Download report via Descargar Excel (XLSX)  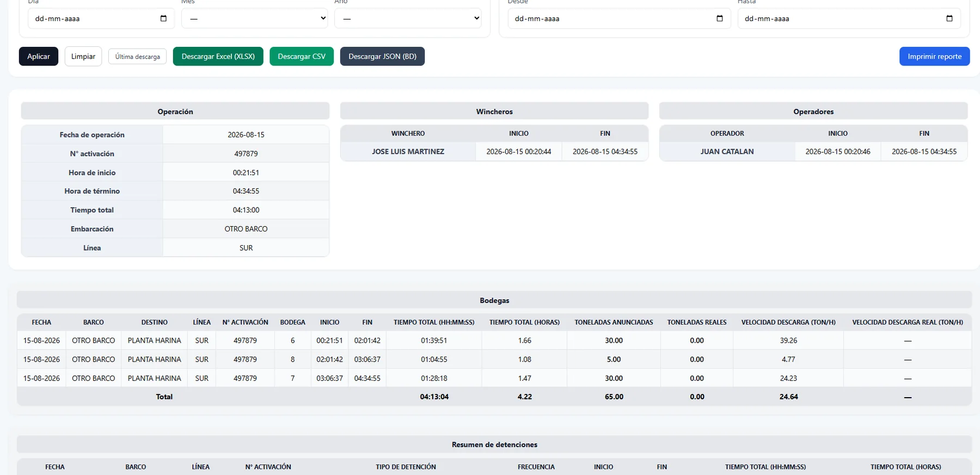coord(218,56)
